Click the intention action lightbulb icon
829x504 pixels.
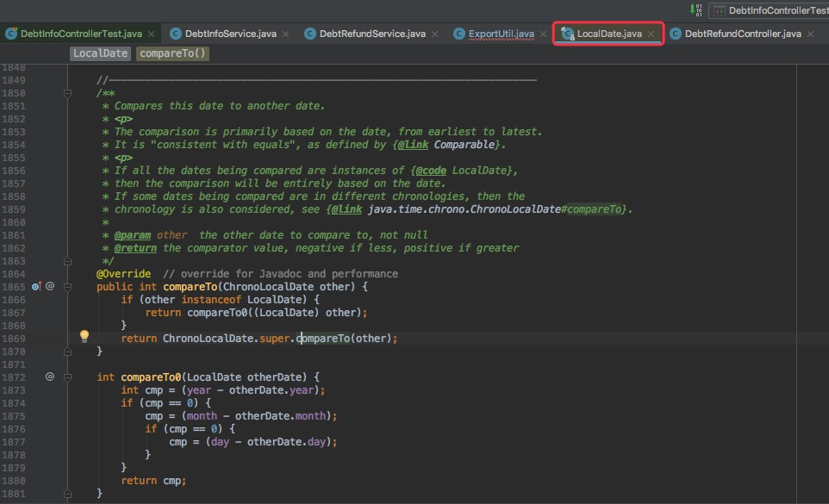click(x=84, y=336)
